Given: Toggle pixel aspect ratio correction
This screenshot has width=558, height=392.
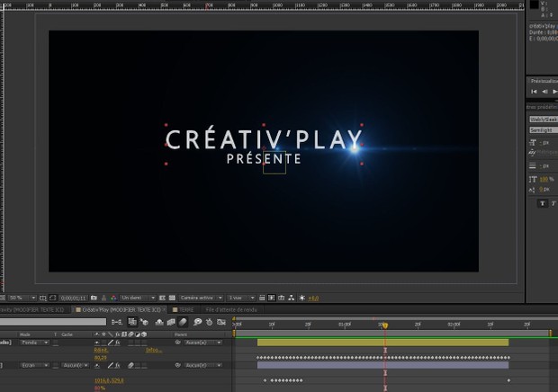Looking at the screenshot, I should (x=262, y=298).
